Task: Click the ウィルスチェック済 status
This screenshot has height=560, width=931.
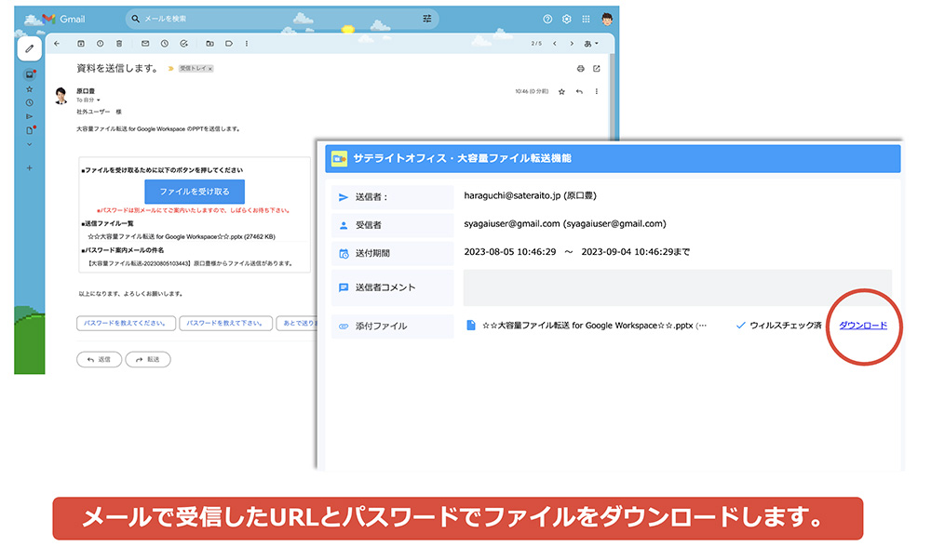Action: tap(779, 325)
